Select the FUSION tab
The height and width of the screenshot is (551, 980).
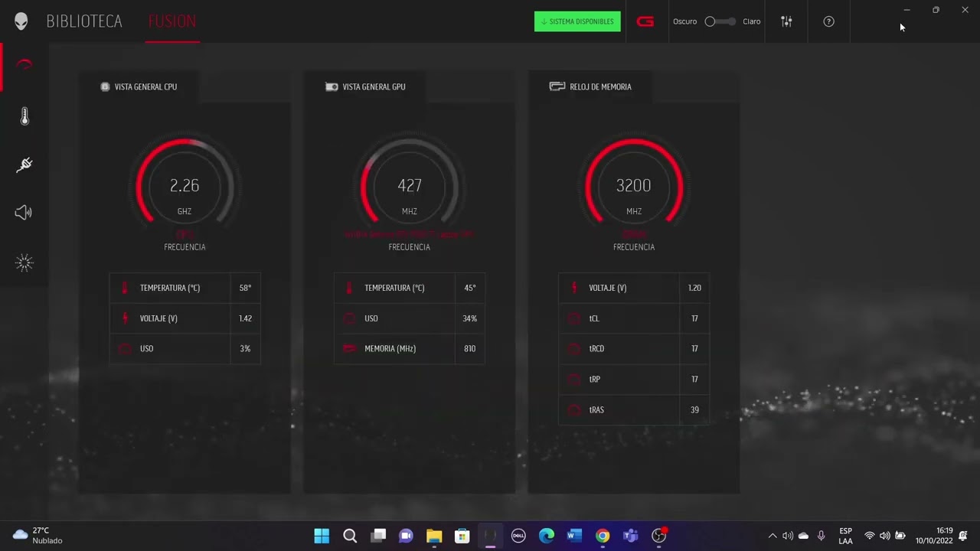(x=172, y=21)
